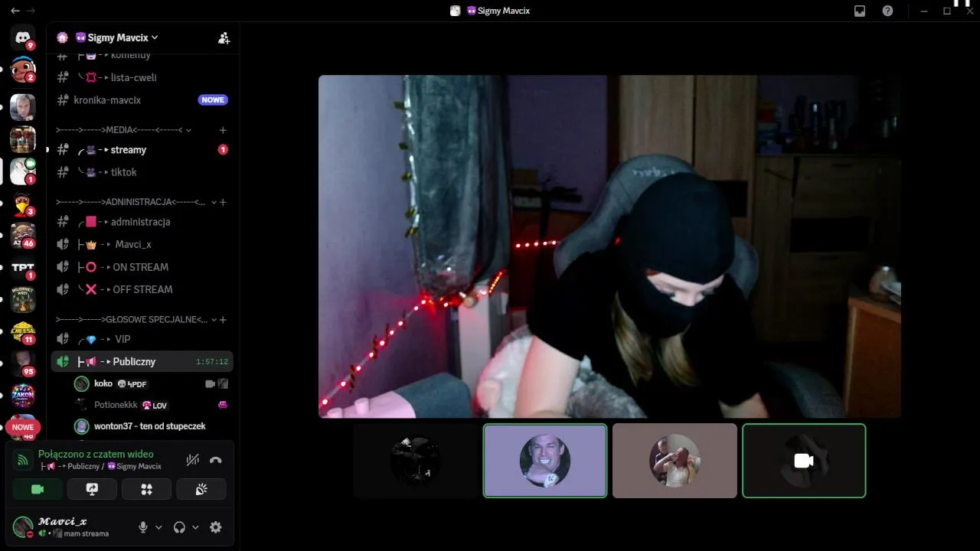This screenshot has width=980, height=551.
Task: Open Discord direct messages home icon
Action: 23,37
